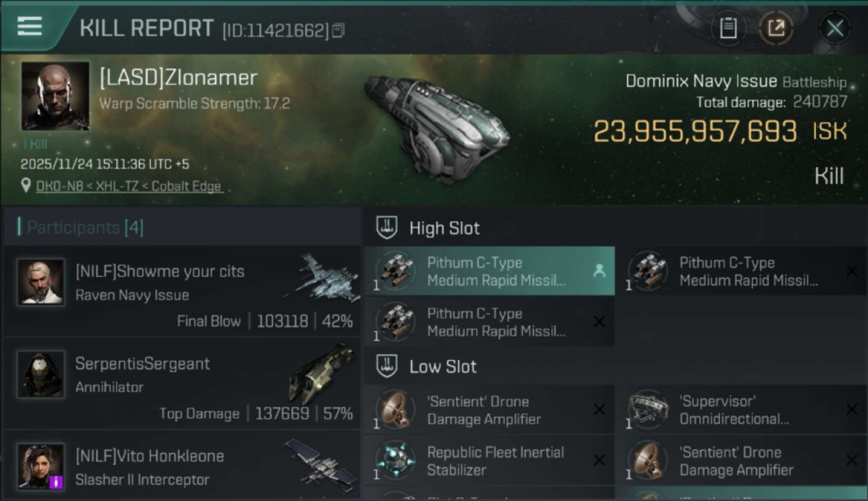The height and width of the screenshot is (501, 868).
Task: Open SerpentisSergeant's portrait
Action: (41, 374)
